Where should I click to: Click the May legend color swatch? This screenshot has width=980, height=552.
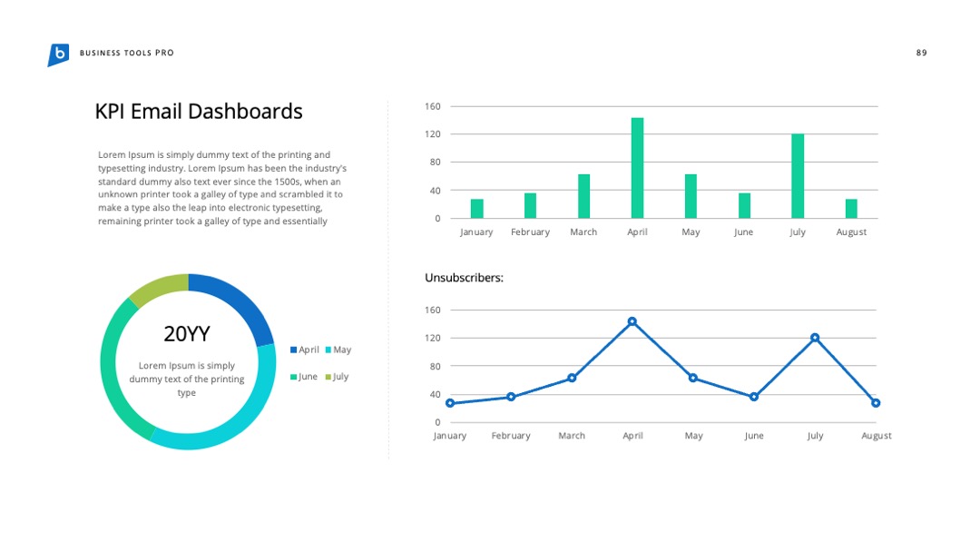328,350
